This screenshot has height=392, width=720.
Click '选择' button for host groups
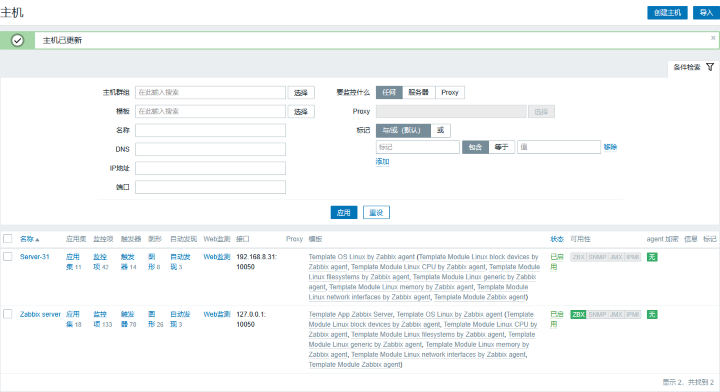(301, 93)
